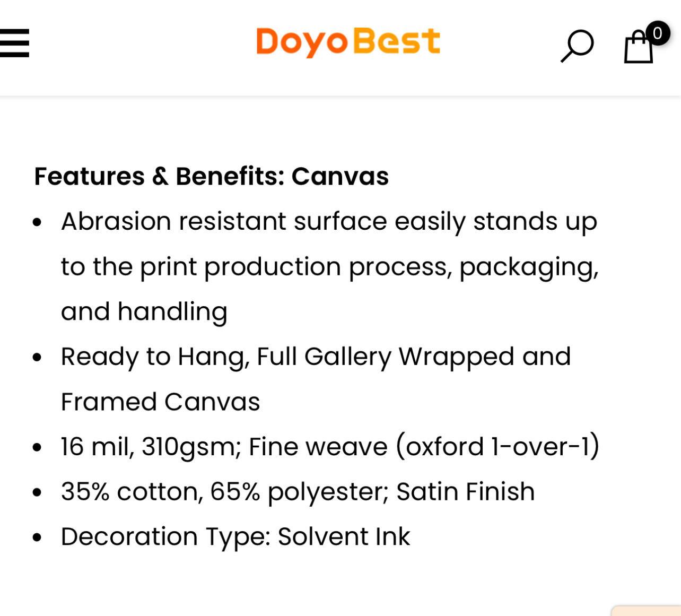
Task: Click the floating widget at bottom-right corner
Action: 647,610
